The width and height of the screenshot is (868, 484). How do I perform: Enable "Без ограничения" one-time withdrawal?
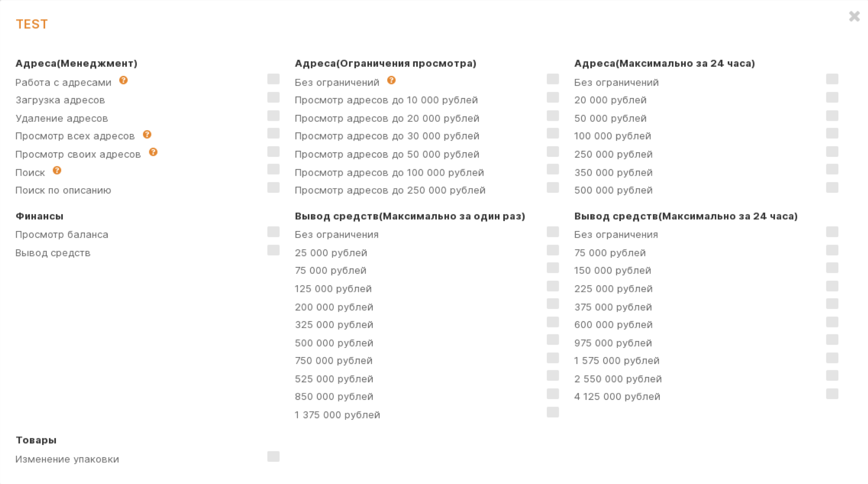pyautogui.click(x=552, y=232)
